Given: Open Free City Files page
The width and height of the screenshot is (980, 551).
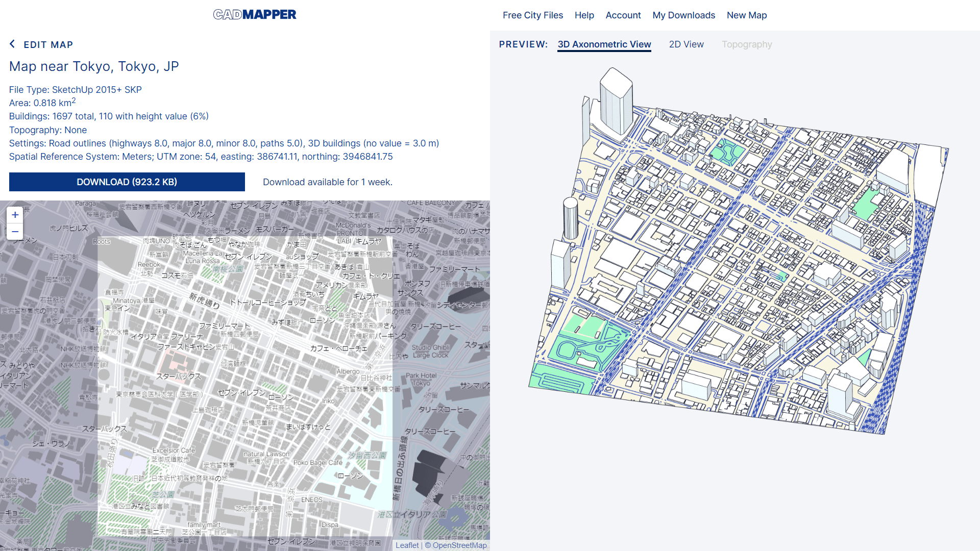Looking at the screenshot, I should click(532, 15).
